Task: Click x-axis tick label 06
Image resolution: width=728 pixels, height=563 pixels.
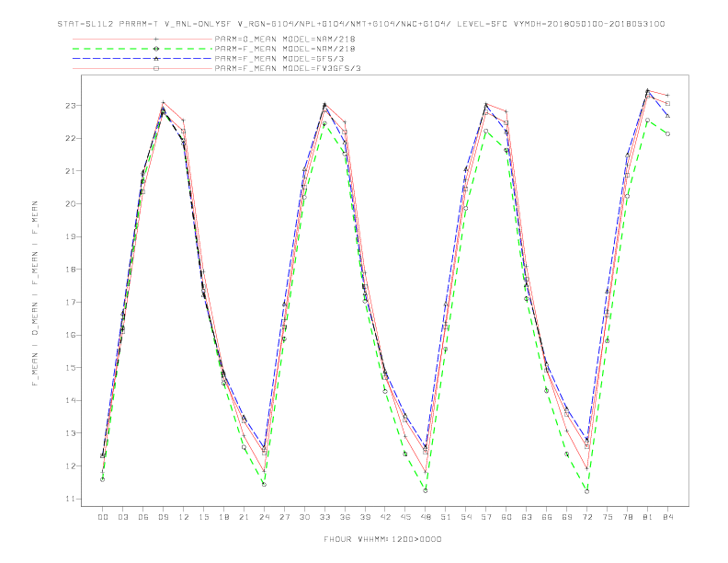Action: (143, 517)
